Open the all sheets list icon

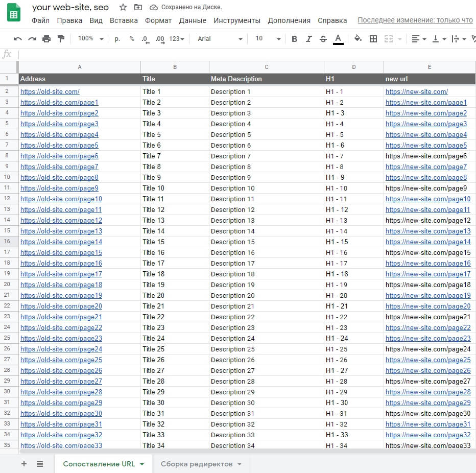[x=40, y=464]
